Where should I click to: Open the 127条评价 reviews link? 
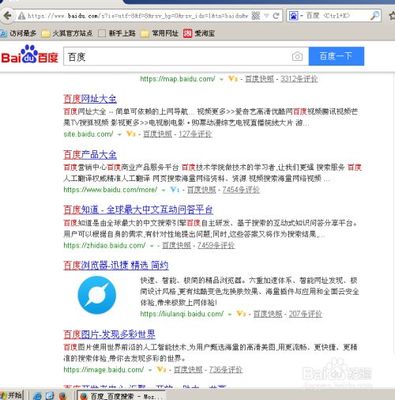coord(195,134)
